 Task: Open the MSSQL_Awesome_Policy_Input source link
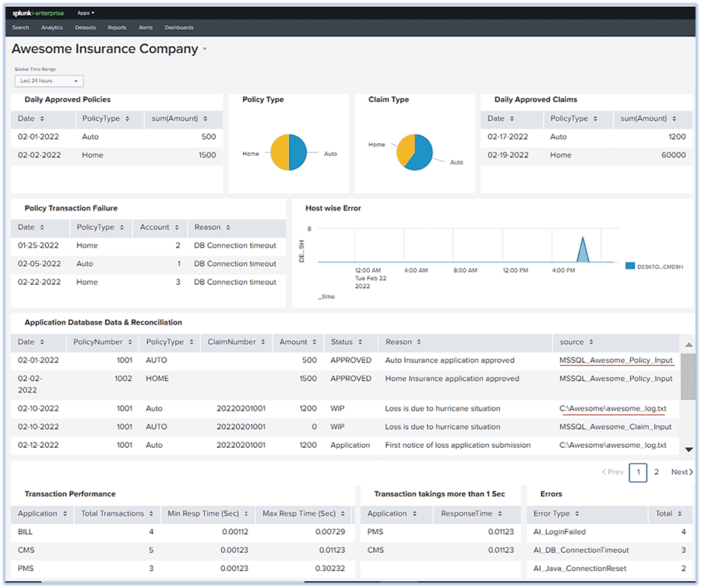point(615,361)
